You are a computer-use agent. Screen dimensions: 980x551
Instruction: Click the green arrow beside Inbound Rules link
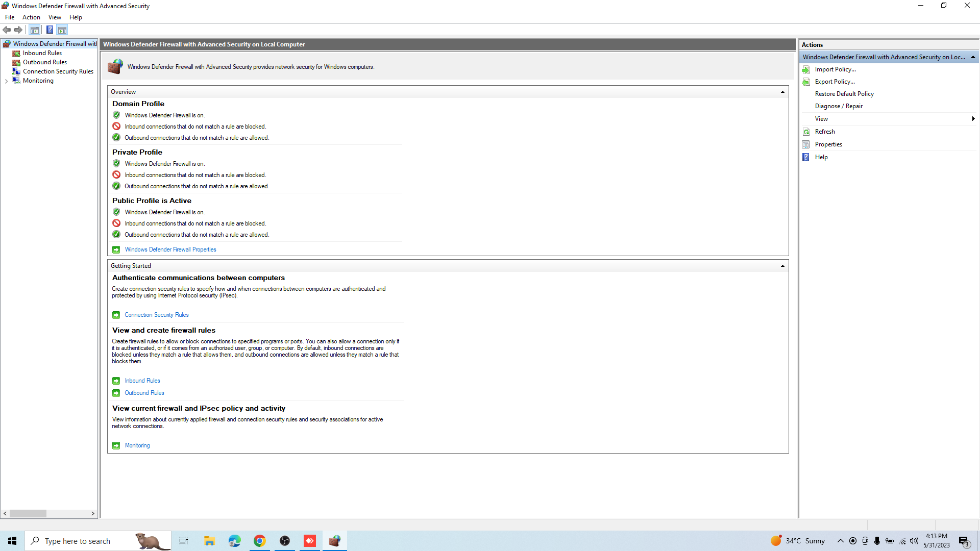116,381
